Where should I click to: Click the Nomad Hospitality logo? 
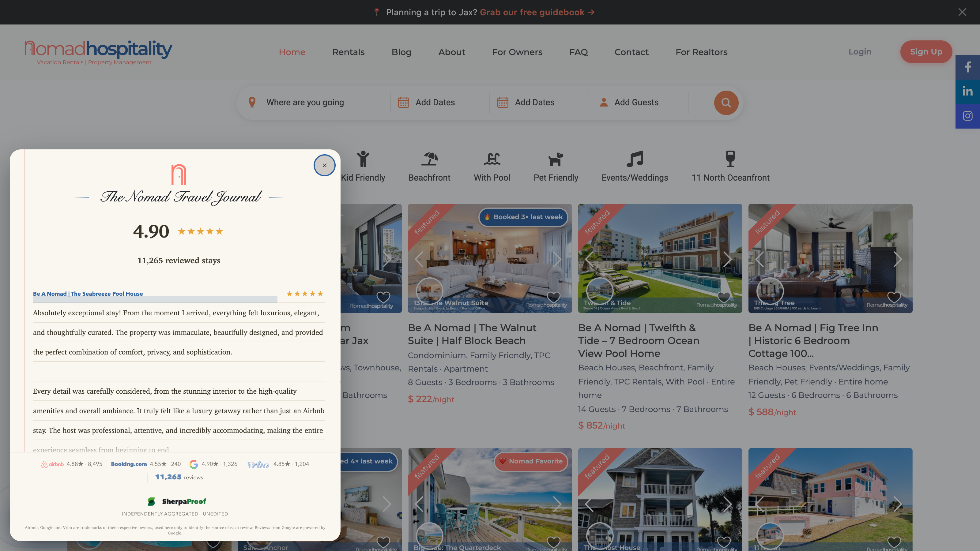(x=98, y=52)
